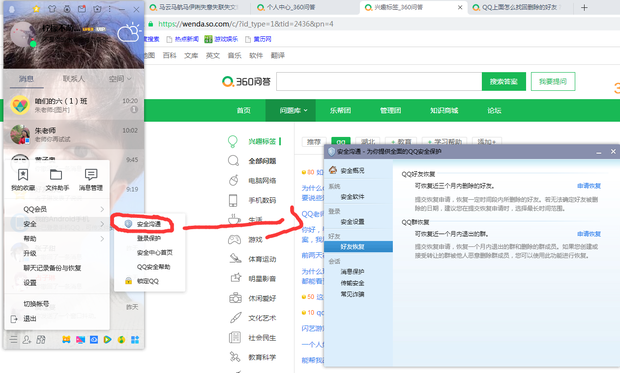Open 论坛 in the navigation bar
The width and height of the screenshot is (620, 373).
pyautogui.click(x=494, y=110)
